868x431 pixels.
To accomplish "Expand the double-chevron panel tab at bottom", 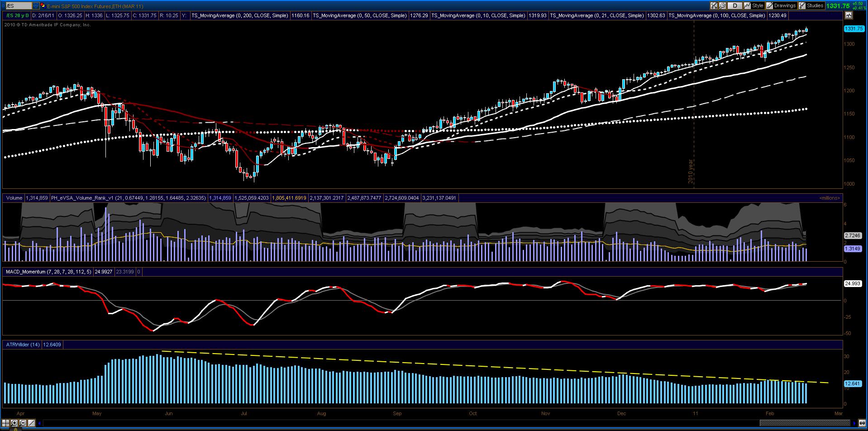I will (15, 429).
